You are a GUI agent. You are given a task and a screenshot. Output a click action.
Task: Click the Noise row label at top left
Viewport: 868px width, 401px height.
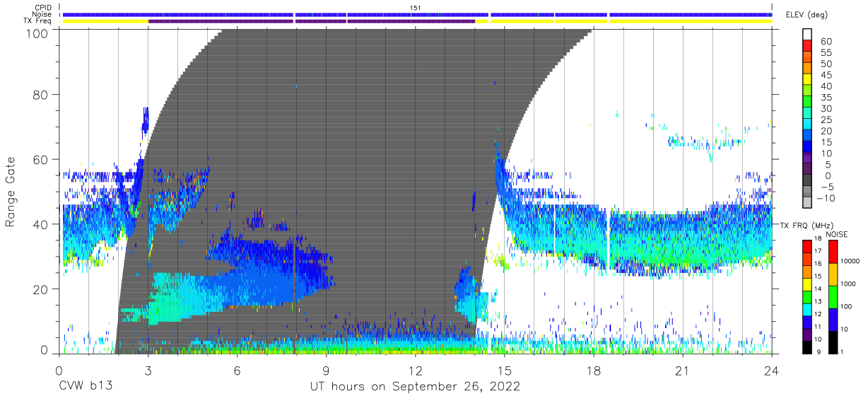(42, 14)
